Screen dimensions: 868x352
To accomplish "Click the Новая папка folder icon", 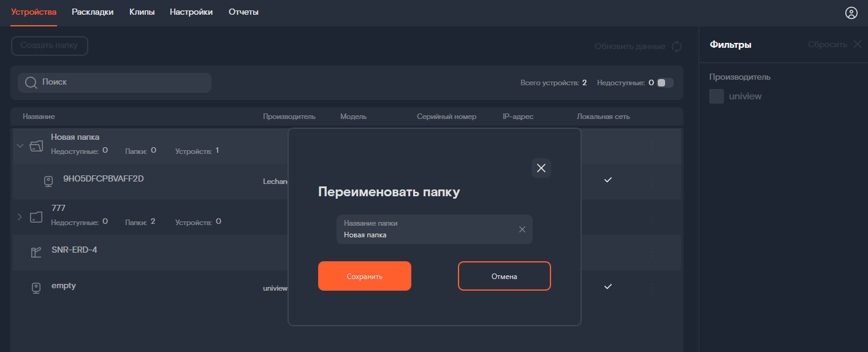I will click(x=37, y=146).
